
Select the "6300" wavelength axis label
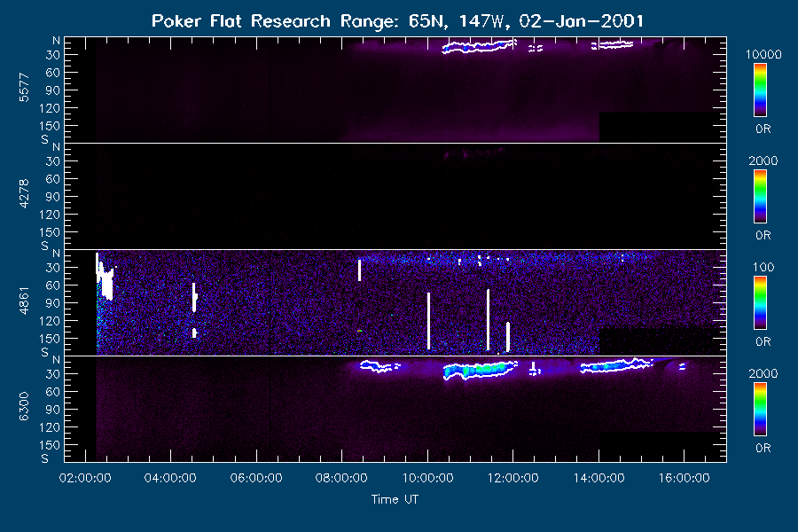tap(24, 407)
